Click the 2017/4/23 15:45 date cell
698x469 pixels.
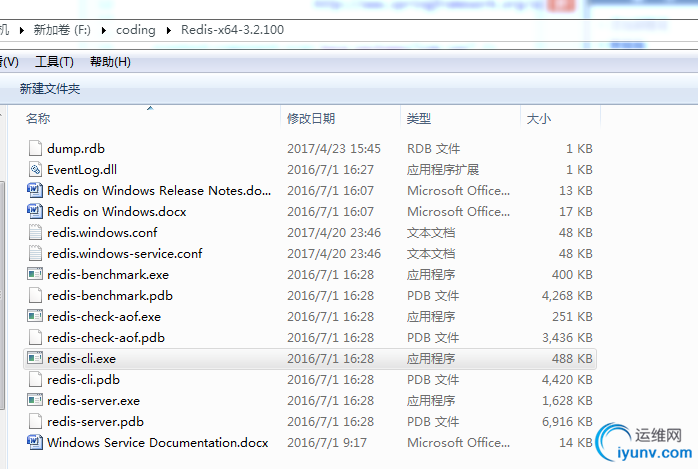[x=334, y=148]
